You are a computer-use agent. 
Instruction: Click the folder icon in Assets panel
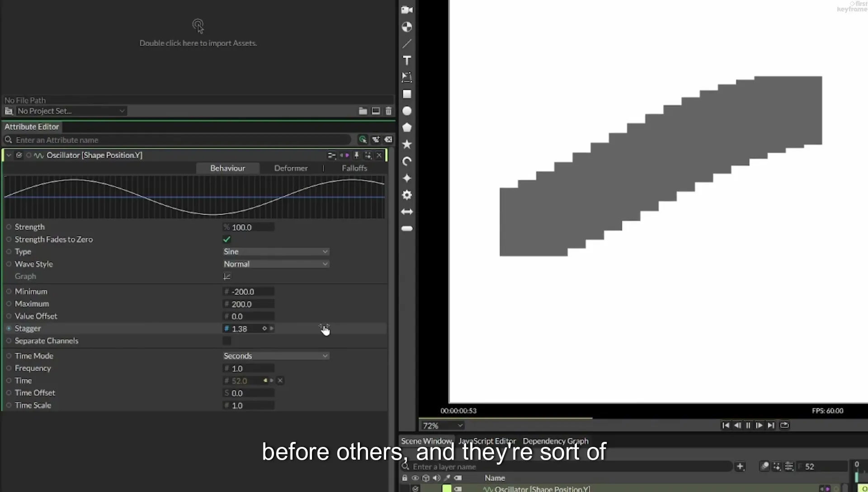click(x=363, y=111)
